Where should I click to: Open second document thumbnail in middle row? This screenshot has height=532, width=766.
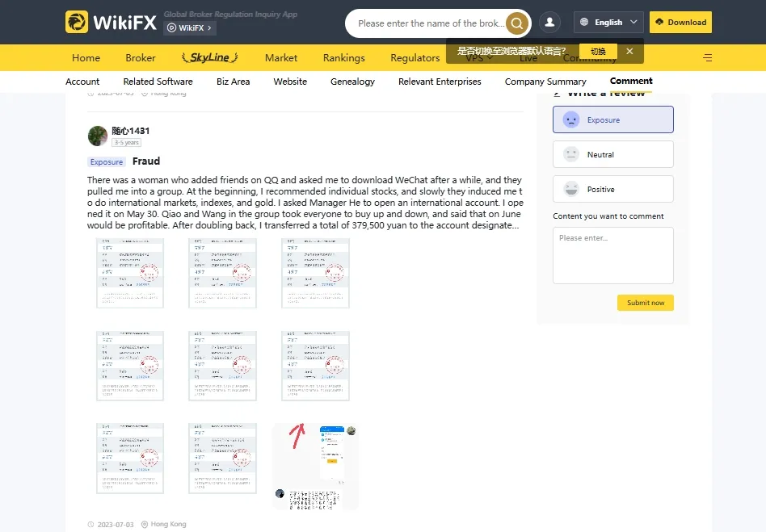(222, 366)
